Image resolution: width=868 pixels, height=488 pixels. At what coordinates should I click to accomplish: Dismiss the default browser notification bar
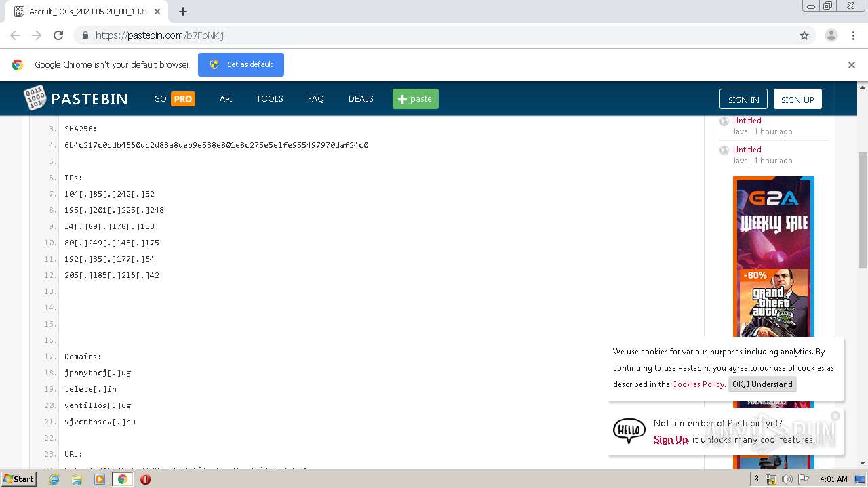point(852,65)
